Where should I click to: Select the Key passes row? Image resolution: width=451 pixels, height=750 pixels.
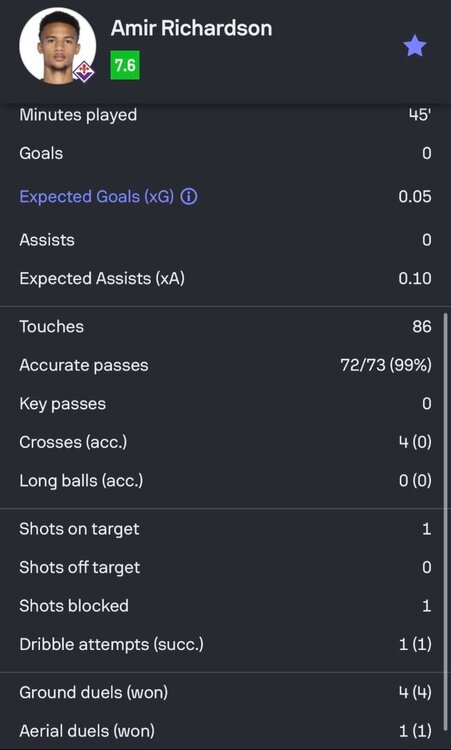225,404
